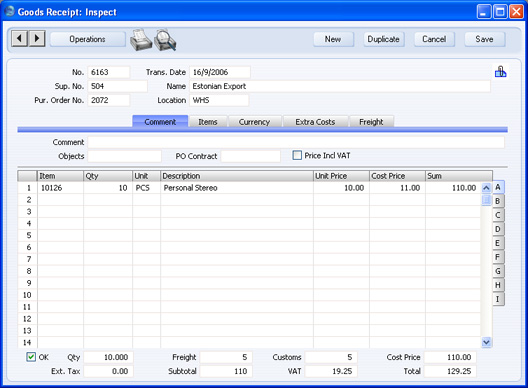528x388 pixels.
Task: Click the Objects input field
Action: coord(125,156)
